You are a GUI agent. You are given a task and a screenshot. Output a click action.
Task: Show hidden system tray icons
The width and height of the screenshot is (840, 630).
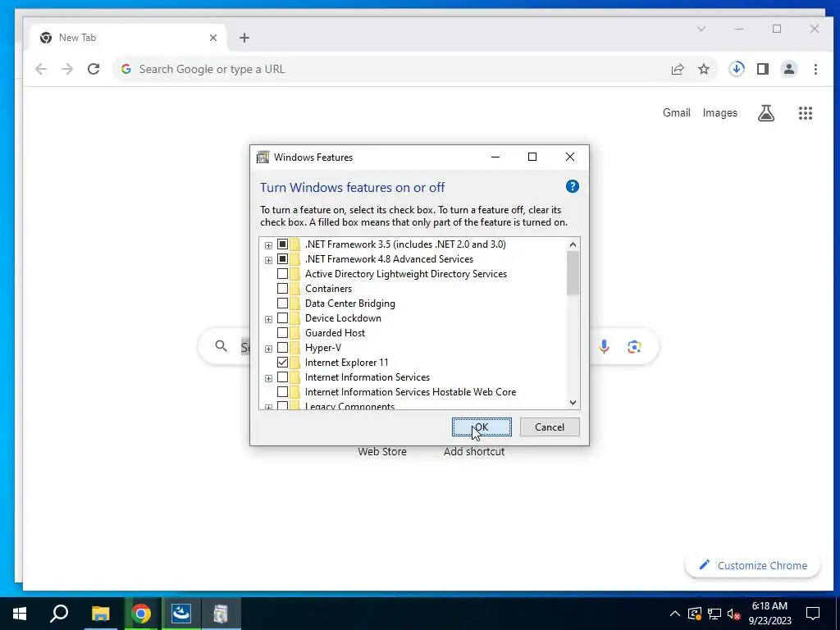tap(675, 614)
